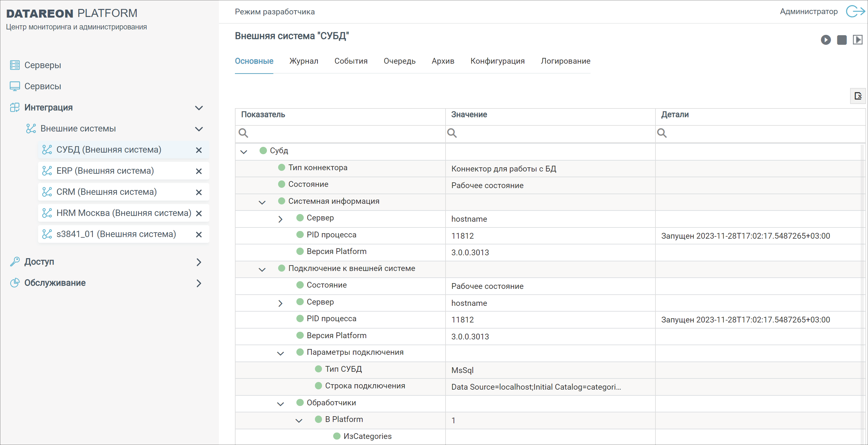Open Сервисы in the sidebar
Image resolution: width=868 pixels, height=445 pixels.
[43, 86]
